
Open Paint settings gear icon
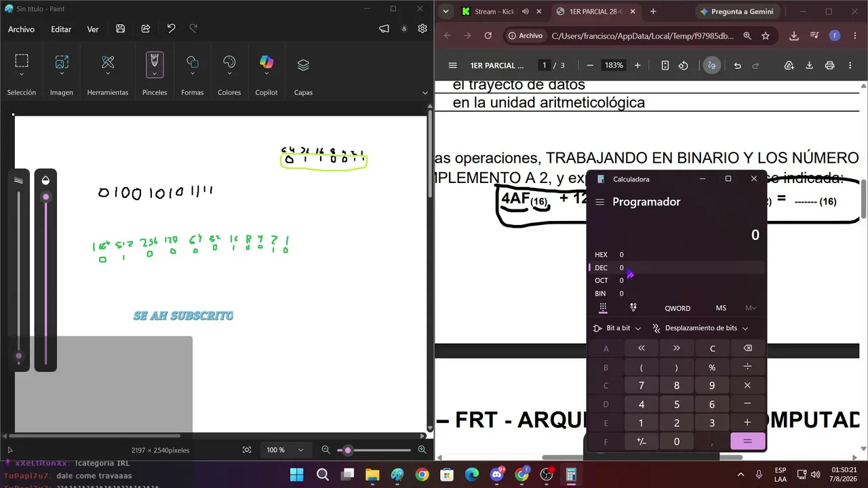pos(422,29)
